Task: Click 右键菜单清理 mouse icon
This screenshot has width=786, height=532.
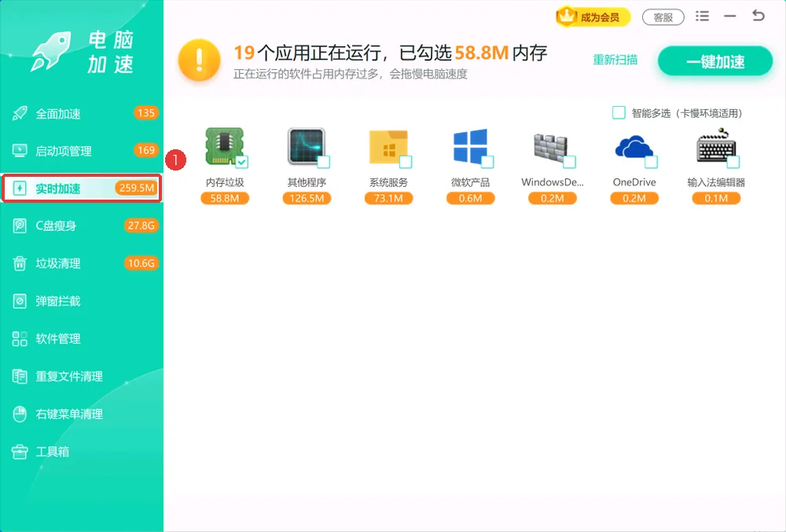Action: pyautogui.click(x=20, y=414)
